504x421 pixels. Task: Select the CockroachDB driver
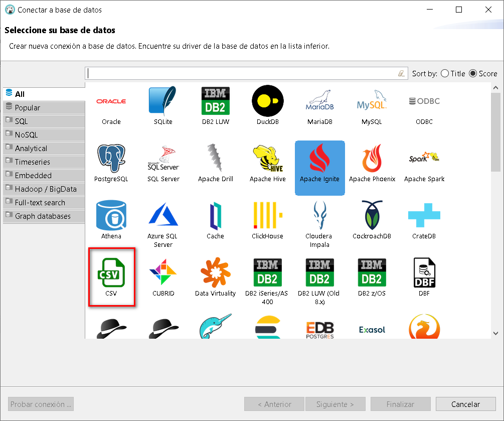pos(372,220)
